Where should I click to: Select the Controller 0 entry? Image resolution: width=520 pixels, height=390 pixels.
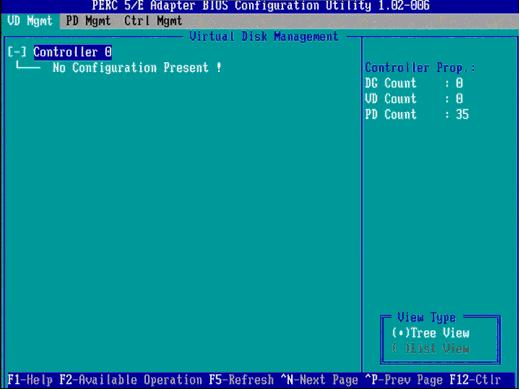coord(72,52)
